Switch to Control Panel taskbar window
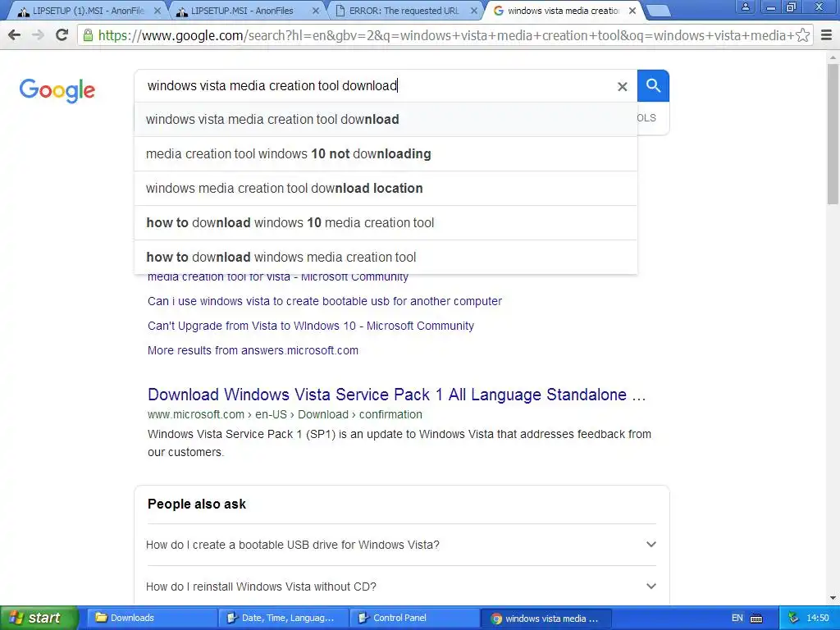 pos(414,619)
